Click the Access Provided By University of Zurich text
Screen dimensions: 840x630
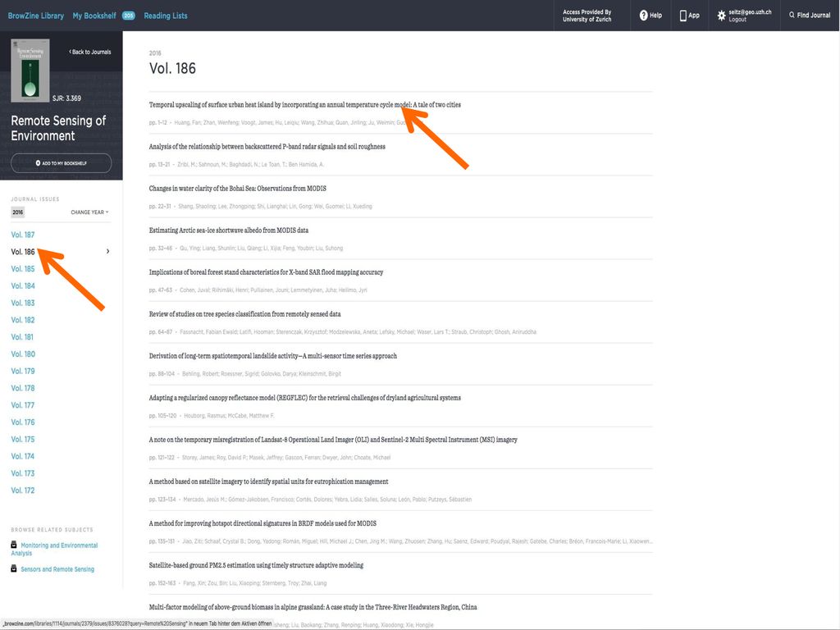click(x=587, y=16)
